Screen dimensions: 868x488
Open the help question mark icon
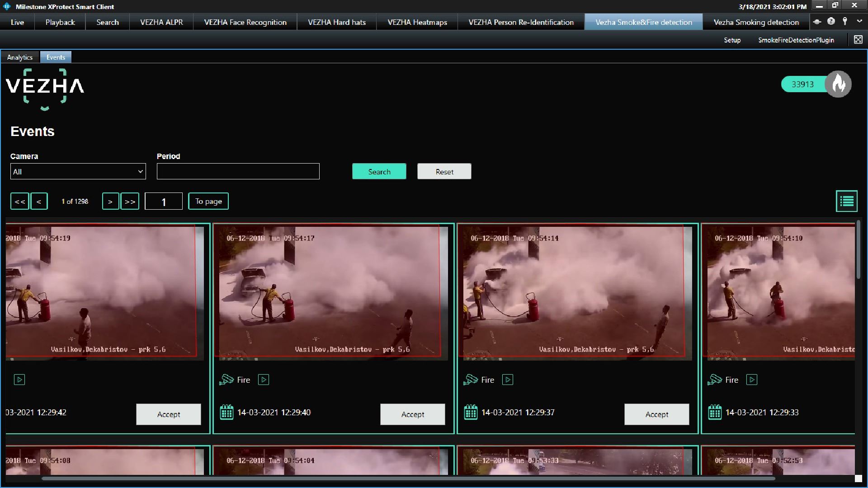tap(831, 21)
